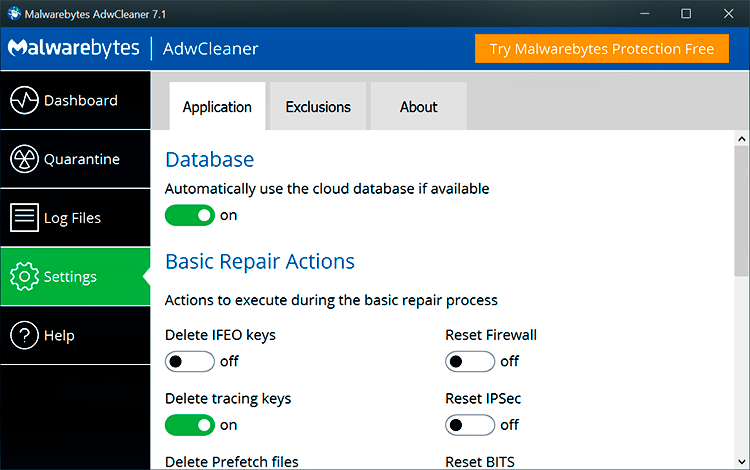Minimize the AdwCleaner window
The height and width of the screenshot is (470, 750).
pos(645,13)
